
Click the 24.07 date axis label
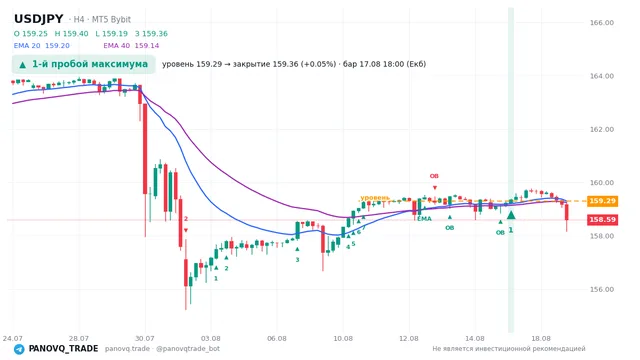(13, 338)
